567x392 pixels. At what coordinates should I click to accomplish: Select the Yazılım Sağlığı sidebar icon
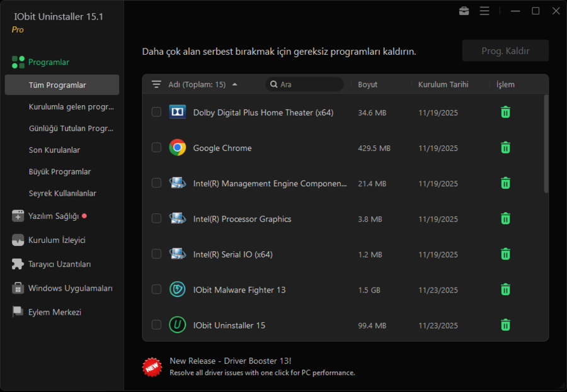click(17, 216)
